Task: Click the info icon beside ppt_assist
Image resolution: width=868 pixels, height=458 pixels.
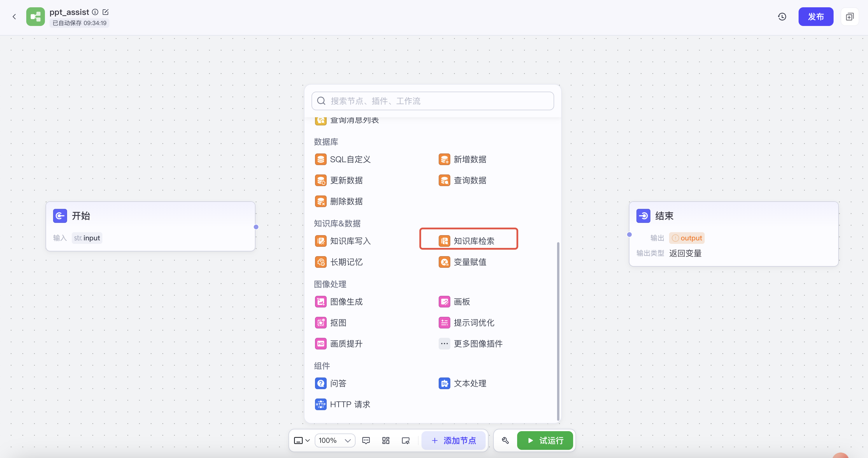Action: (x=95, y=12)
